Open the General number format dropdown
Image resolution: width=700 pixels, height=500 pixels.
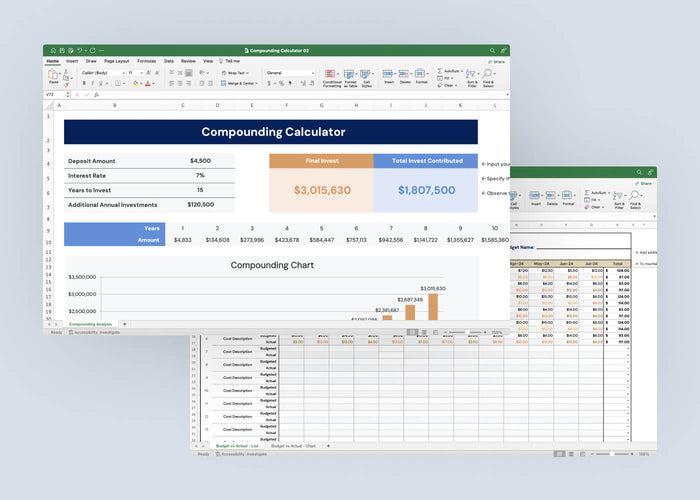pyautogui.click(x=287, y=72)
